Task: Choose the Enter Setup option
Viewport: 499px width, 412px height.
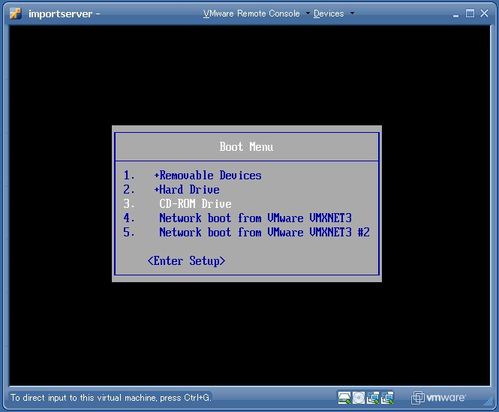Action: [186, 261]
